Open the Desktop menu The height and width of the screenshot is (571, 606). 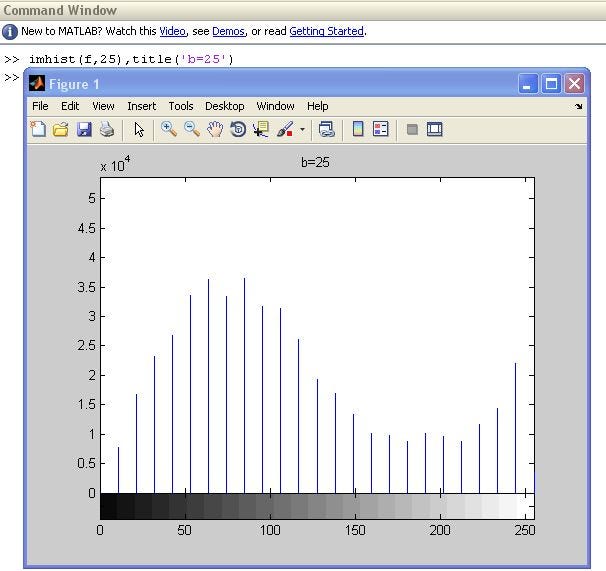225,106
